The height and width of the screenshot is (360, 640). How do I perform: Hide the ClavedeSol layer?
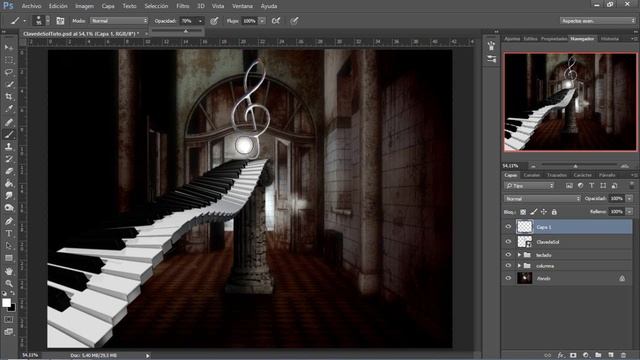point(508,242)
